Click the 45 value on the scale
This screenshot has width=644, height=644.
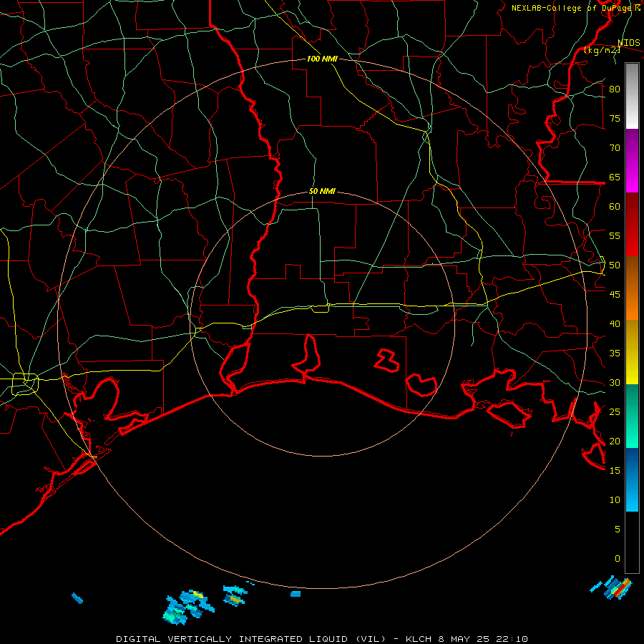615,295
